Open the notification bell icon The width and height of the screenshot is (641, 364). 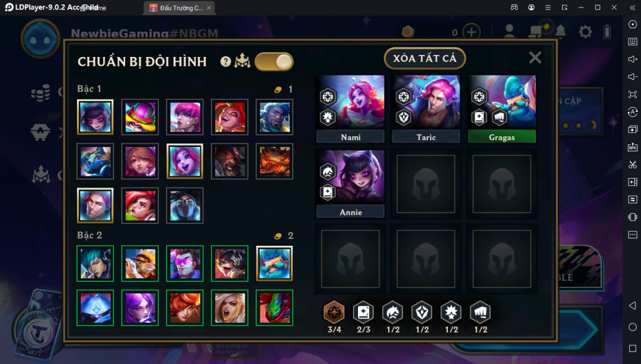(560, 31)
